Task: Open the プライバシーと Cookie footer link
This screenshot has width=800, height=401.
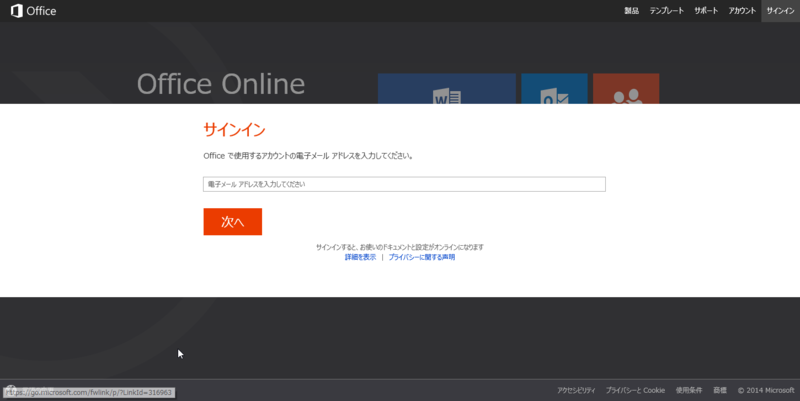Action: point(635,390)
